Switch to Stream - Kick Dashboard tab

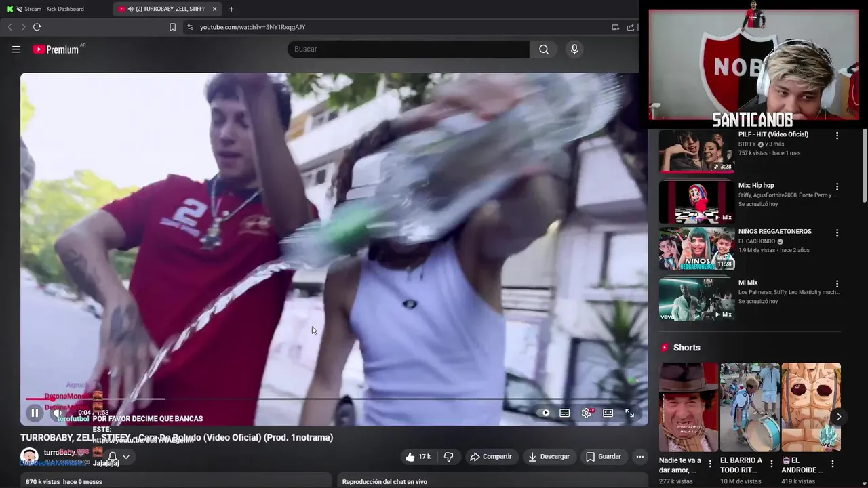[x=54, y=9]
